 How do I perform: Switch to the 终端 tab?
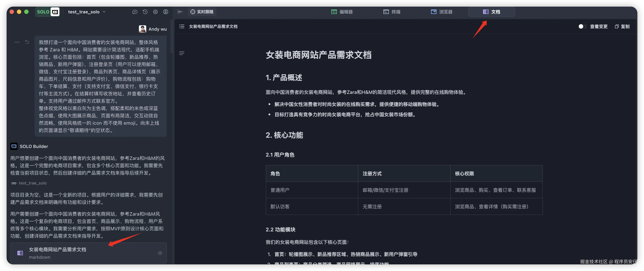point(392,12)
